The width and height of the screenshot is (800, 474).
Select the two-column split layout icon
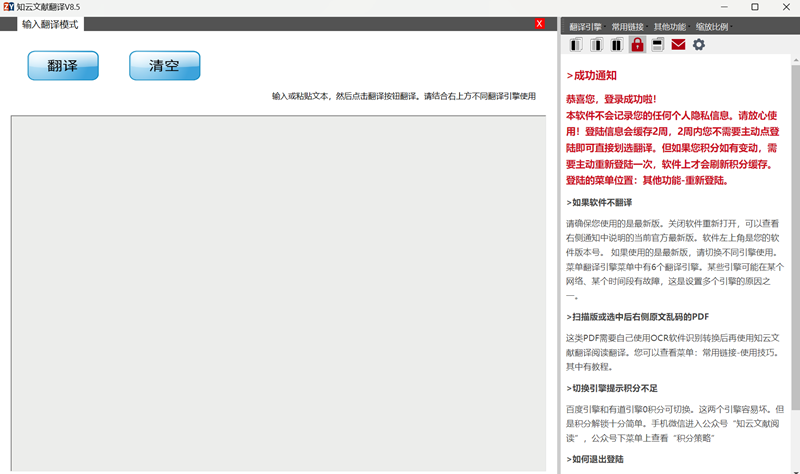617,45
